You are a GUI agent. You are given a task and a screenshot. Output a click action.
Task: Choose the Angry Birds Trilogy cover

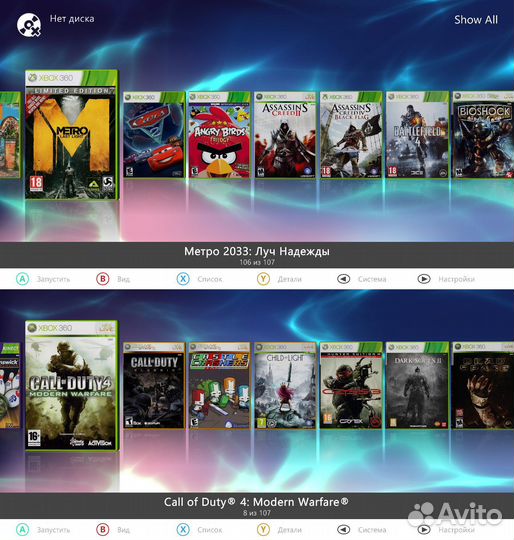coord(220,135)
